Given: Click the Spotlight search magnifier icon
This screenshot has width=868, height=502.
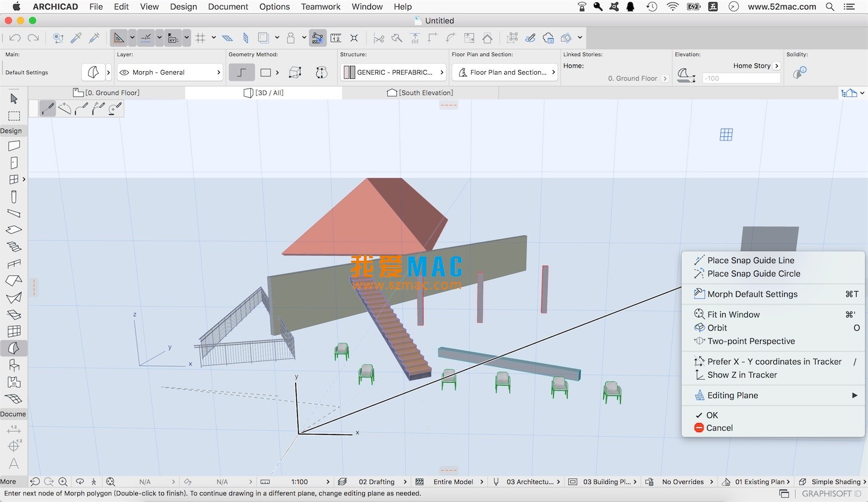Looking at the screenshot, I should pos(830,7).
